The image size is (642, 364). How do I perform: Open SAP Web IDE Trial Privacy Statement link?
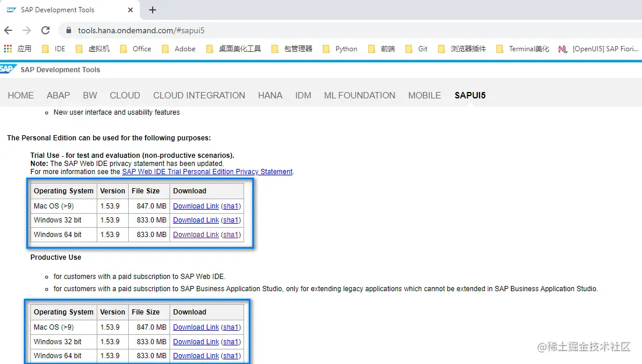[207, 172]
